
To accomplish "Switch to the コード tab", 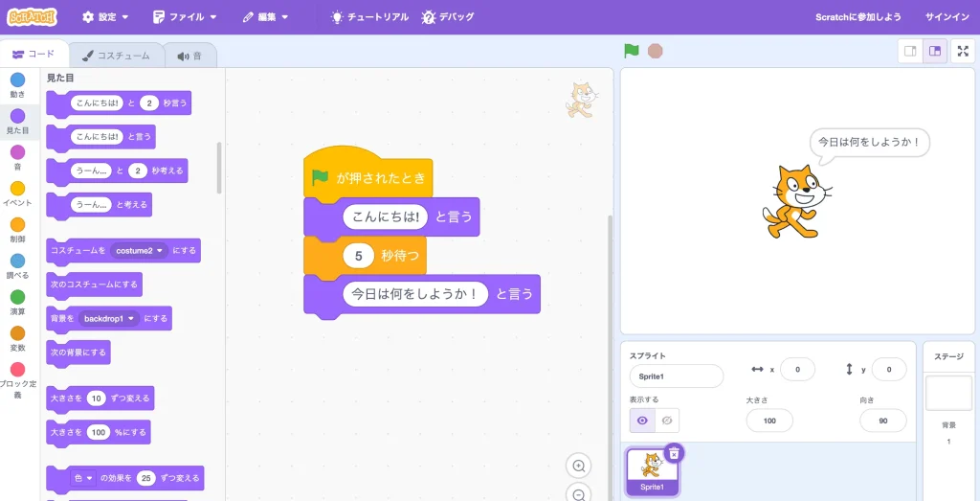I will (33, 55).
